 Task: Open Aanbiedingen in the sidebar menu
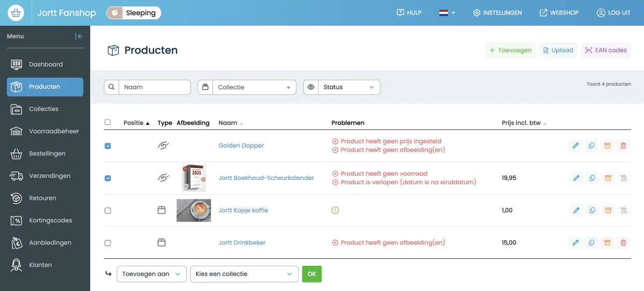(45, 243)
